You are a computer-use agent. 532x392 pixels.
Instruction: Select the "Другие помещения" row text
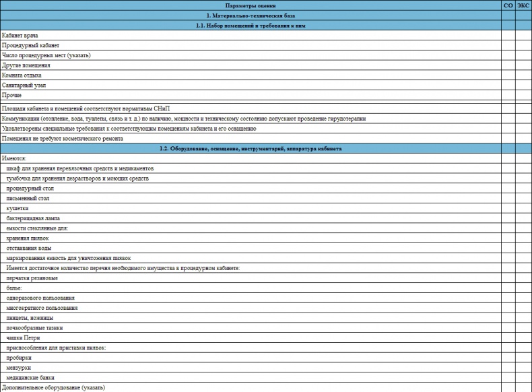pos(26,65)
